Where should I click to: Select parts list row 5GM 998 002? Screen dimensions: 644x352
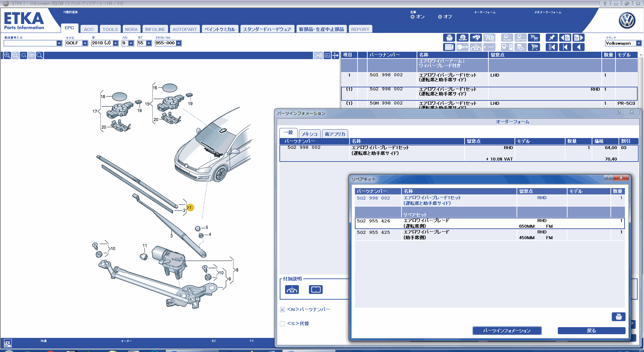[x=489, y=104]
